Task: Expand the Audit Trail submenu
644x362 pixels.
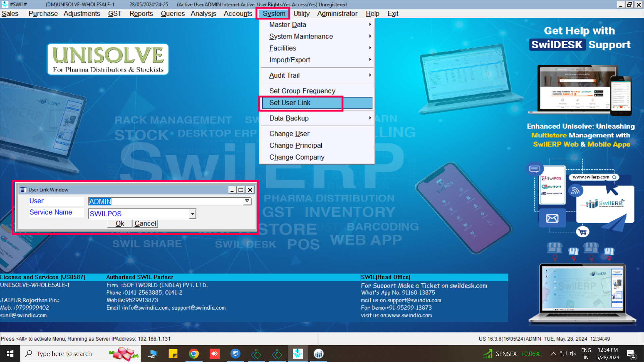Action: (317, 75)
